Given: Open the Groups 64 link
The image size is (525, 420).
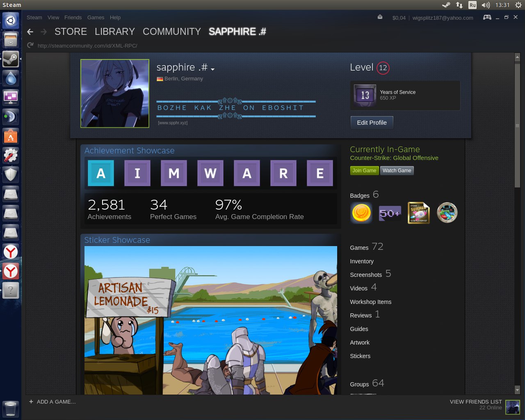Looking at the screenshot, I should point(367,383).
